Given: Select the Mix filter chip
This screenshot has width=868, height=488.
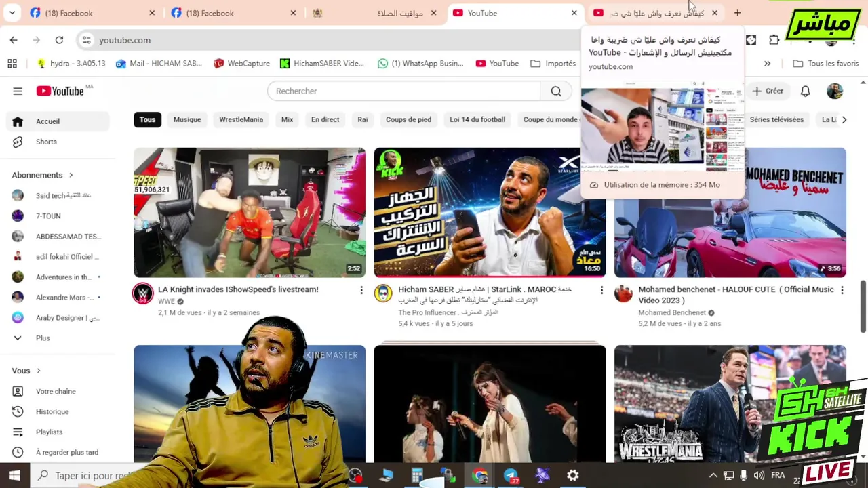Looking at the screenshot, I should (x=287, y=119).
